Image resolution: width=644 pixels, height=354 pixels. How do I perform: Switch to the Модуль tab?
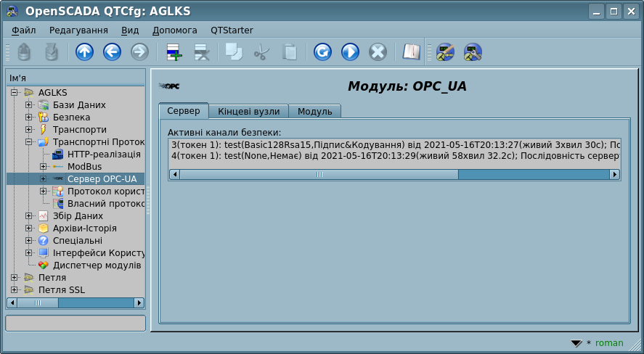coord(314,111)
